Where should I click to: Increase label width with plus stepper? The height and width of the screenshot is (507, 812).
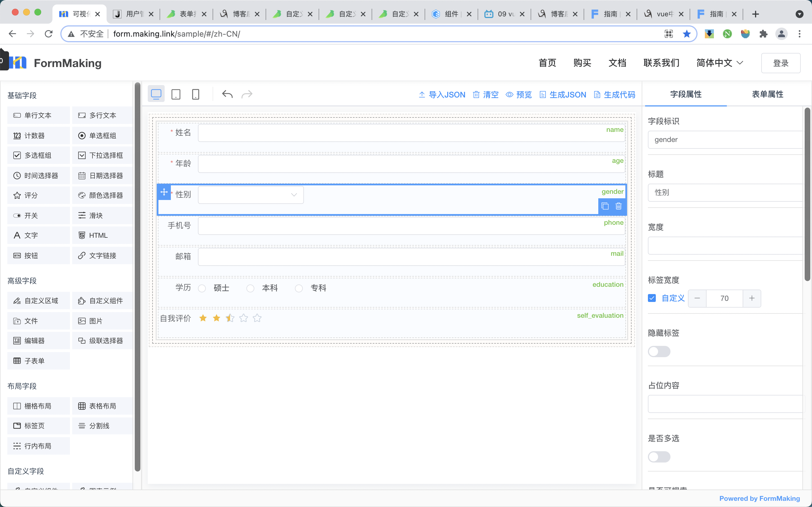(x=752, y=298)
